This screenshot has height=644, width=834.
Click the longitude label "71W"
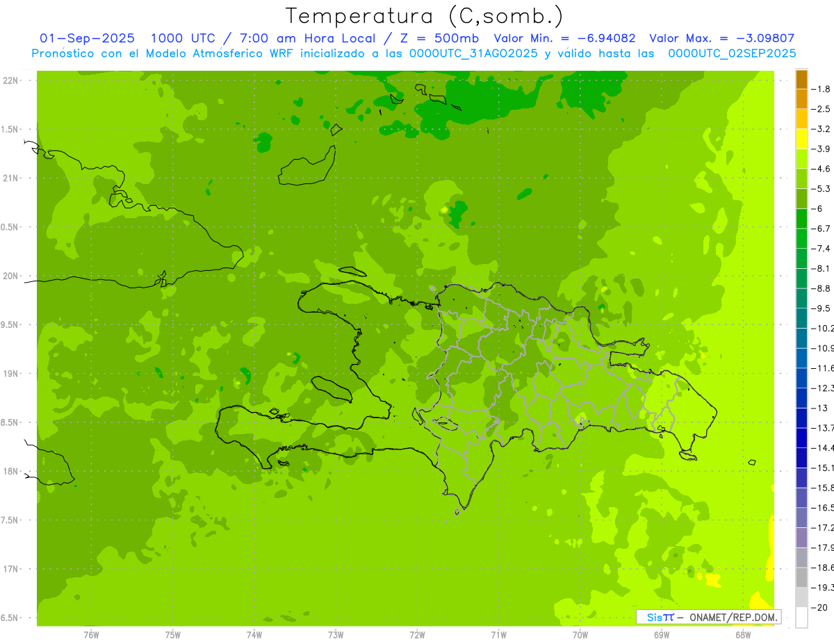pos(498,634)
